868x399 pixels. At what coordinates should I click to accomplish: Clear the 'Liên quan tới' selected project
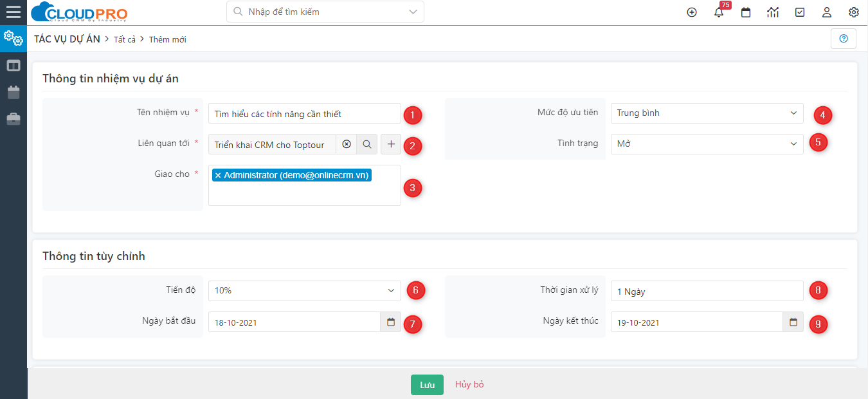pos(347,145)
